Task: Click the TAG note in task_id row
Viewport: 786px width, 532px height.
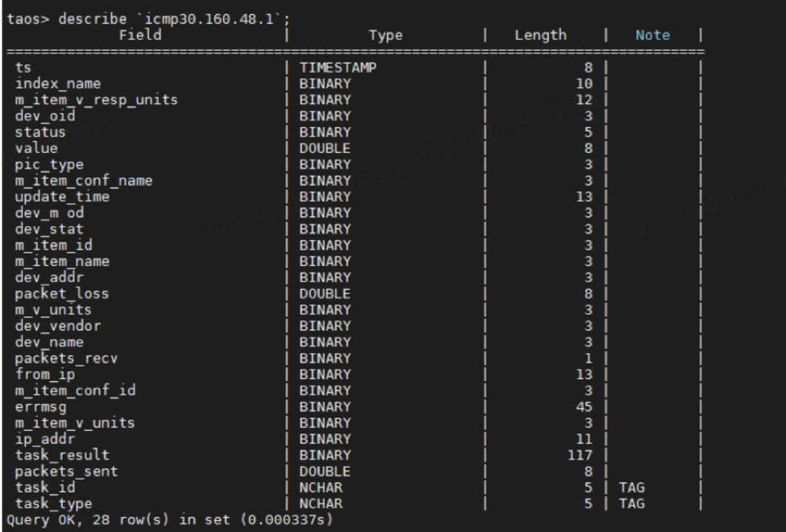Action: pos(631,488)
